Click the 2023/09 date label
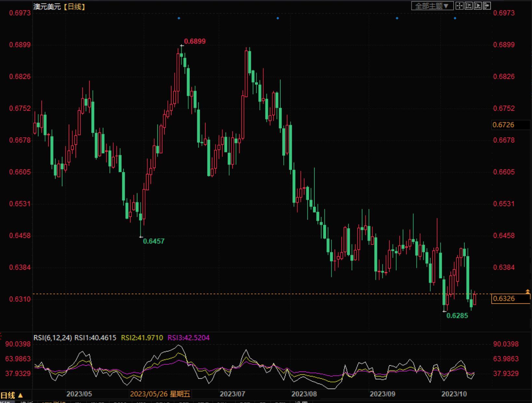This screenshot has width=532, height=403. point(383,394)
